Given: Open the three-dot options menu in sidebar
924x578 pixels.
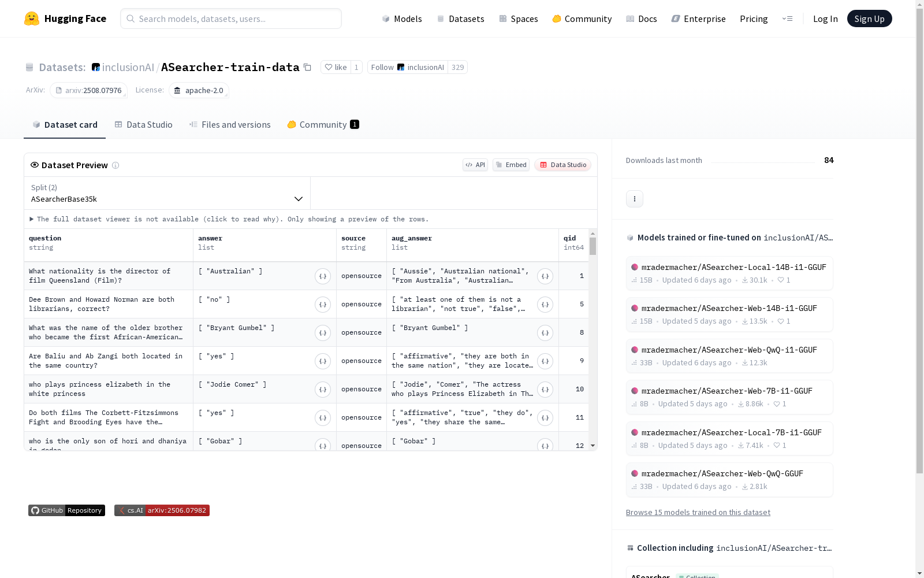Looking at the screenshot, I should coord(635,199).
